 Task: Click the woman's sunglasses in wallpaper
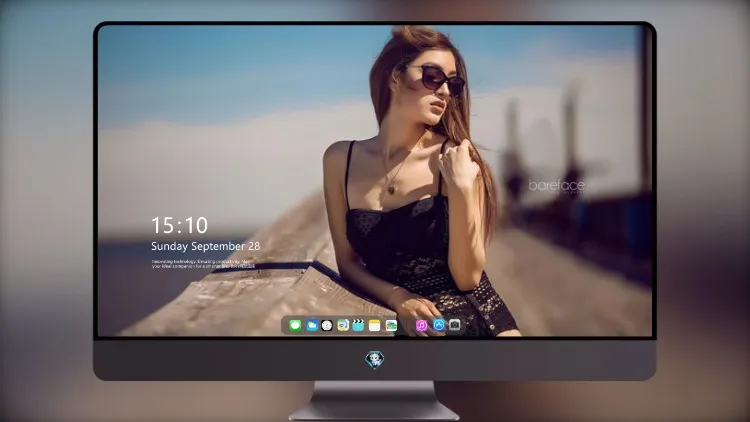pyautogui.click(x=436, y=79)
